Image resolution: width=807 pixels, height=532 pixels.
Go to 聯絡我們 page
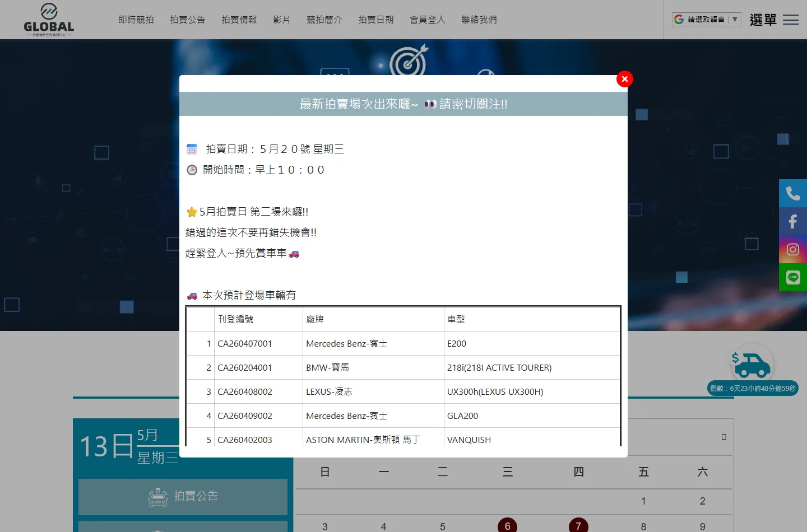(x=479, y=20)
